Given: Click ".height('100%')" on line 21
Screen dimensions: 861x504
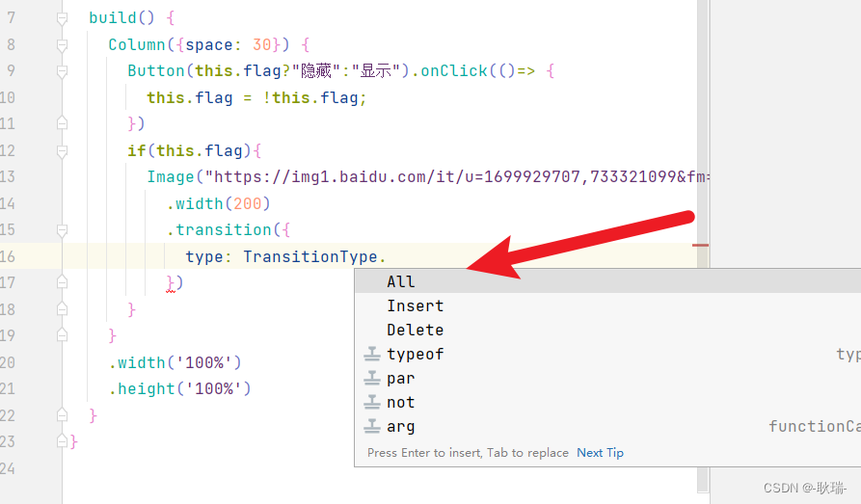Looking at the screenshot, I should (x=180, y=388).
